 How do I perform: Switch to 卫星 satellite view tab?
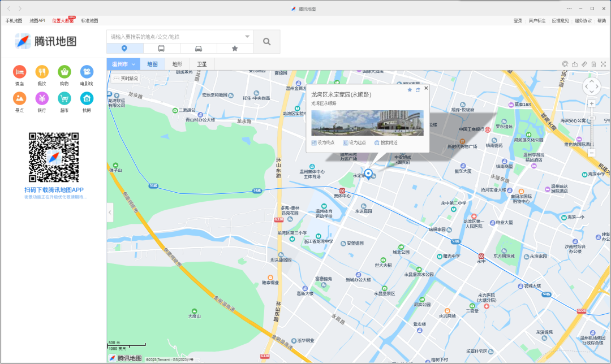pos(202,64)
